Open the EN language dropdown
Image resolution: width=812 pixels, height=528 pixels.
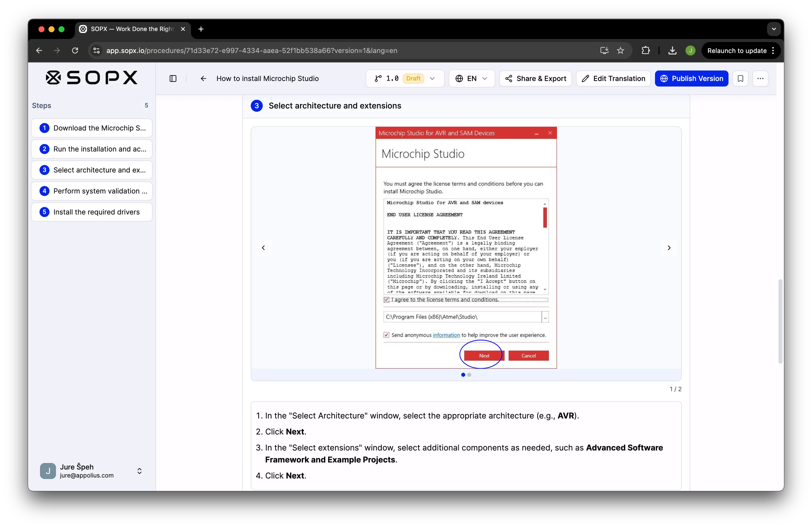pyautogui.click(x=471, y=78)
